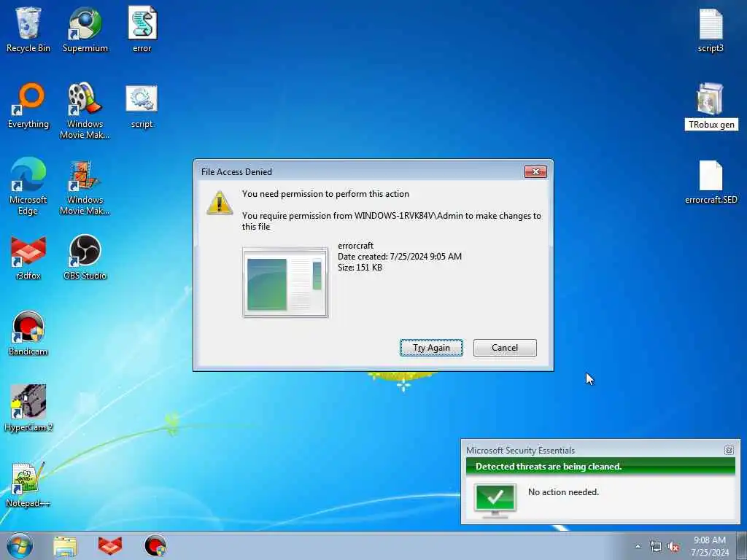
Task: Dismiss the Microsoft Security Essentials notification
Action: tap(729, 450)
